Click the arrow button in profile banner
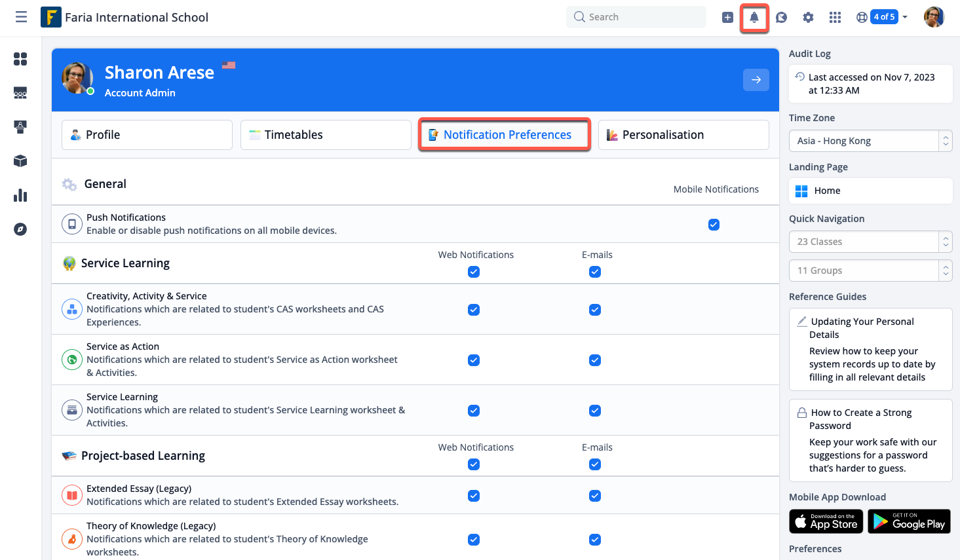 pos(756,80)
